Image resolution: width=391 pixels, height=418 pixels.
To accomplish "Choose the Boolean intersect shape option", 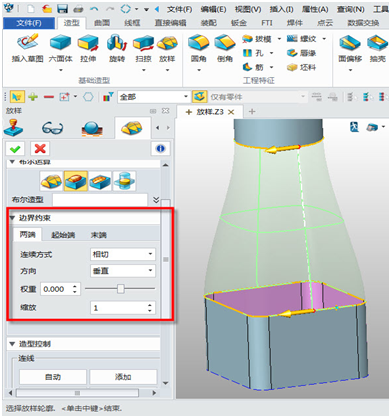I will click(124, 181).
